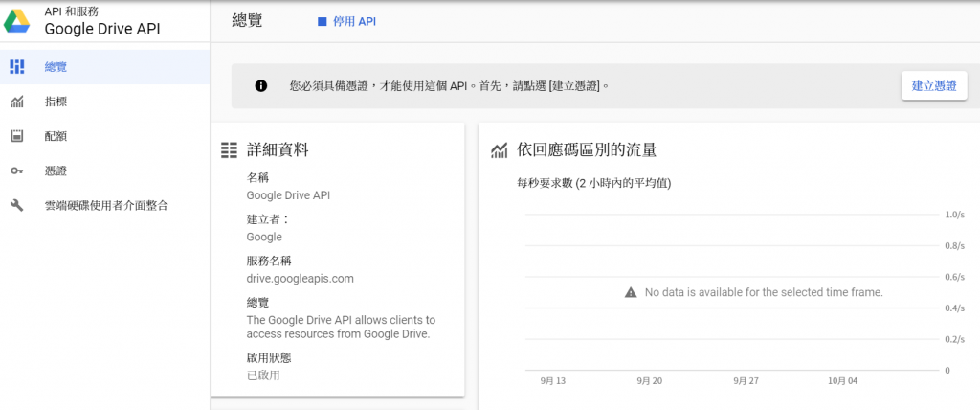Click the 詳細資料 list icon

[230, 150]
